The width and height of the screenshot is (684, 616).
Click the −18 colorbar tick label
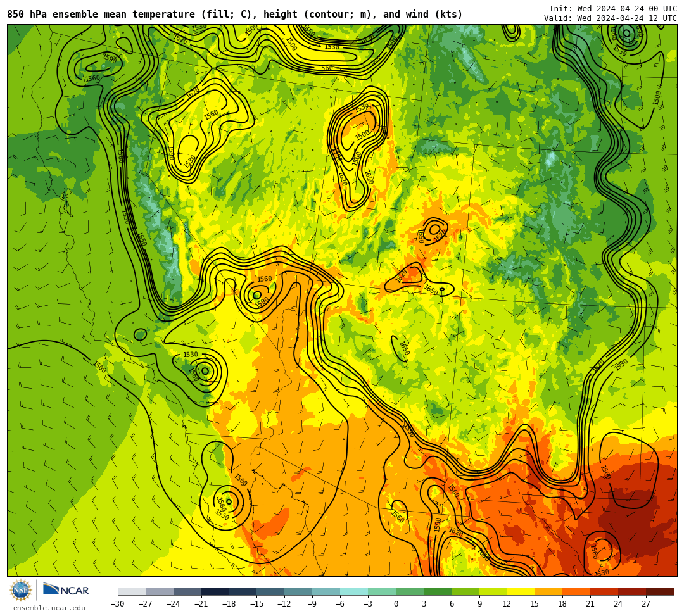[229, 604]
